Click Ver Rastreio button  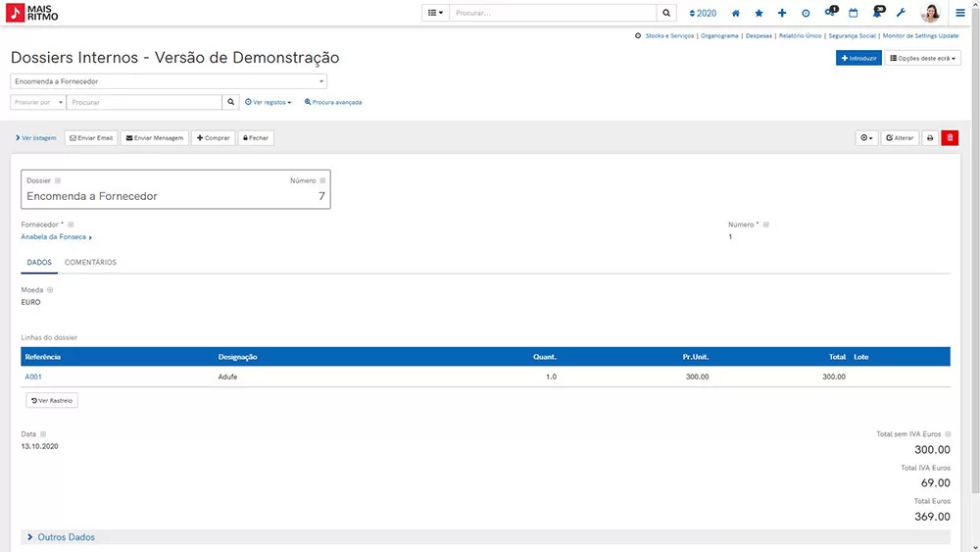click(52, 401)
